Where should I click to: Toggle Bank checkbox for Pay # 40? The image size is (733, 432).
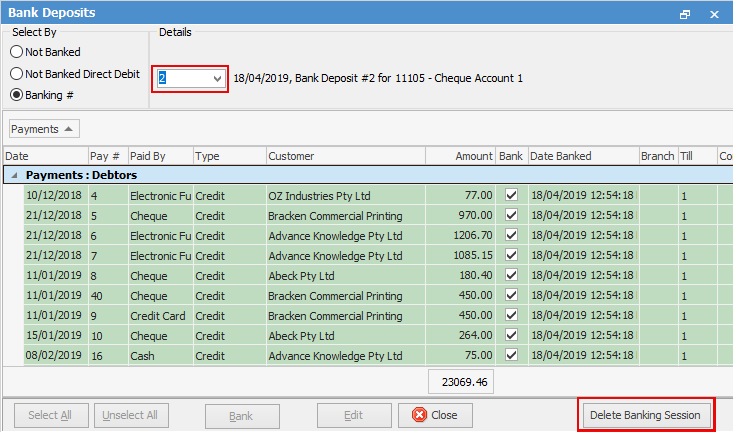coord(511,295)
